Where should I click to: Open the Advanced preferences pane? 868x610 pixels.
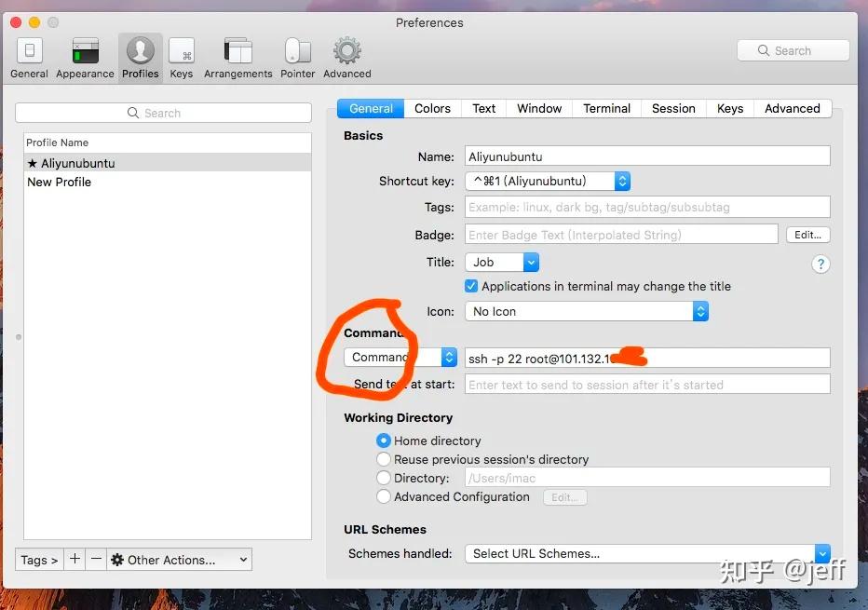point(346,51)
